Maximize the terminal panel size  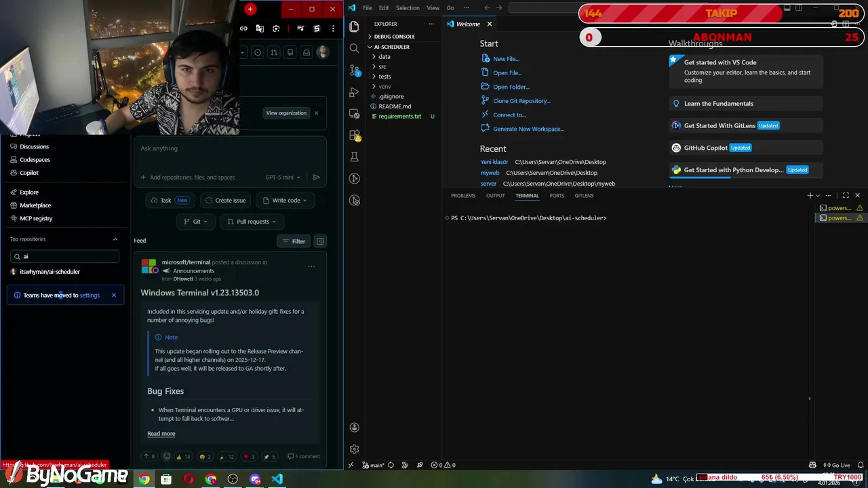point(846,195)
